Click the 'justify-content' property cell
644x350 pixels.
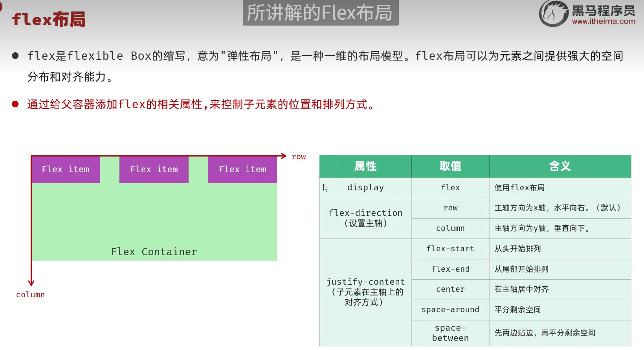365,292
